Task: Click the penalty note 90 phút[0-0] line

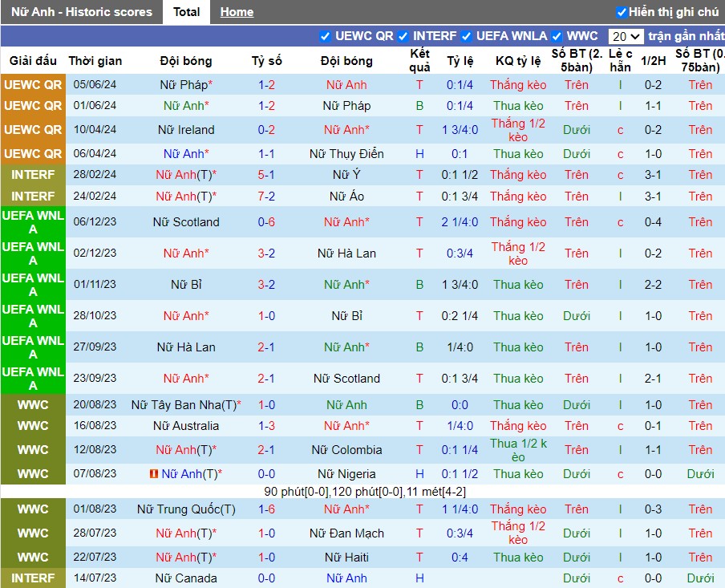Action: tap(365, 491)
